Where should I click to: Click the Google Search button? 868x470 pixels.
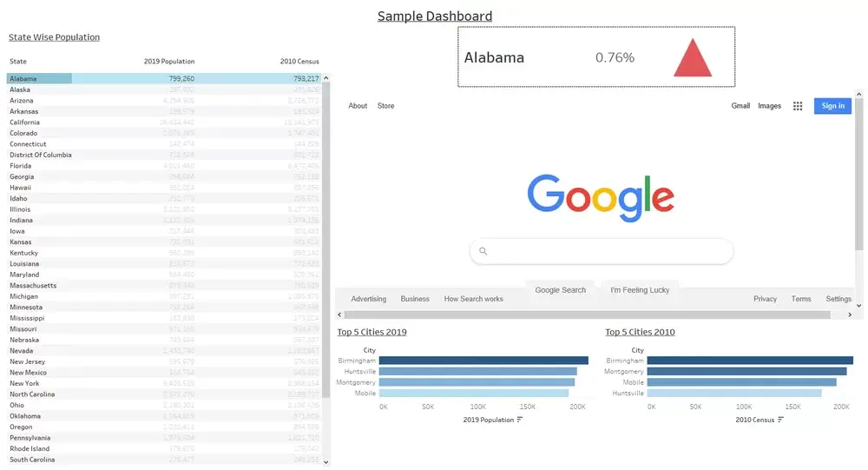click(x=560, y=290)
